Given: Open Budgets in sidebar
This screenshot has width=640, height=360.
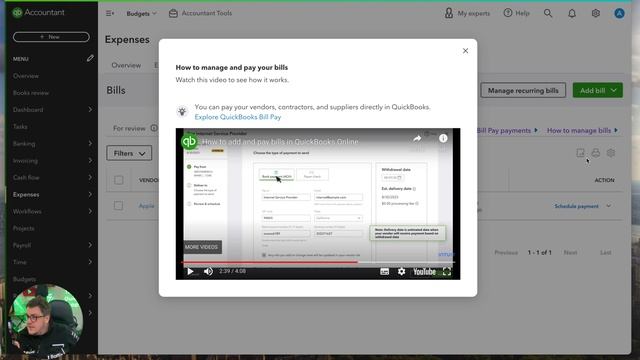Looking at the screenshot, I should tap(24, 279).
